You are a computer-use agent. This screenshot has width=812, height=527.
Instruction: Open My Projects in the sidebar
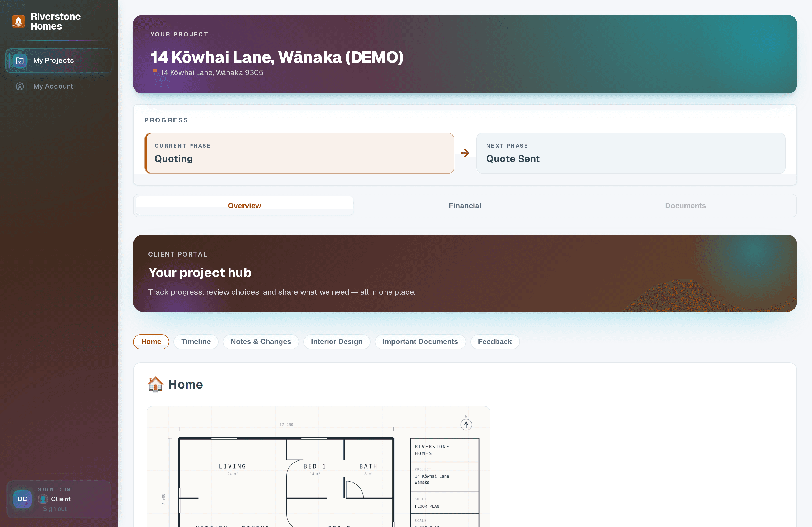tap(59, 61)
